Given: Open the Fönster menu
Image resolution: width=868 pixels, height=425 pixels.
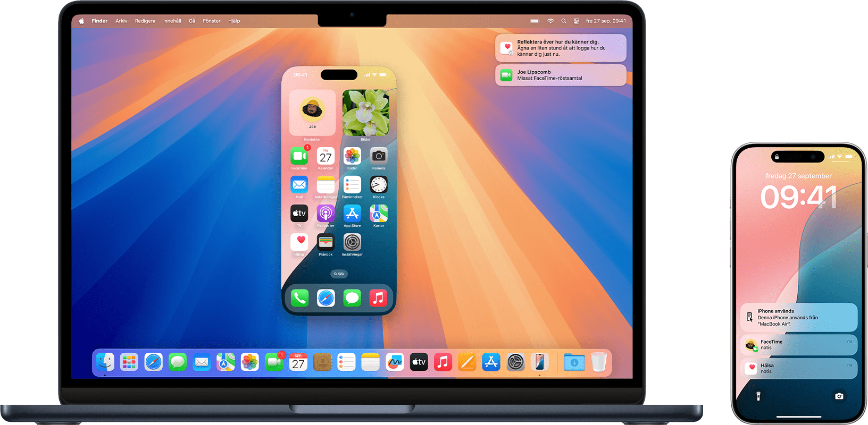Looking at the screenshot, I should [212, 21].
